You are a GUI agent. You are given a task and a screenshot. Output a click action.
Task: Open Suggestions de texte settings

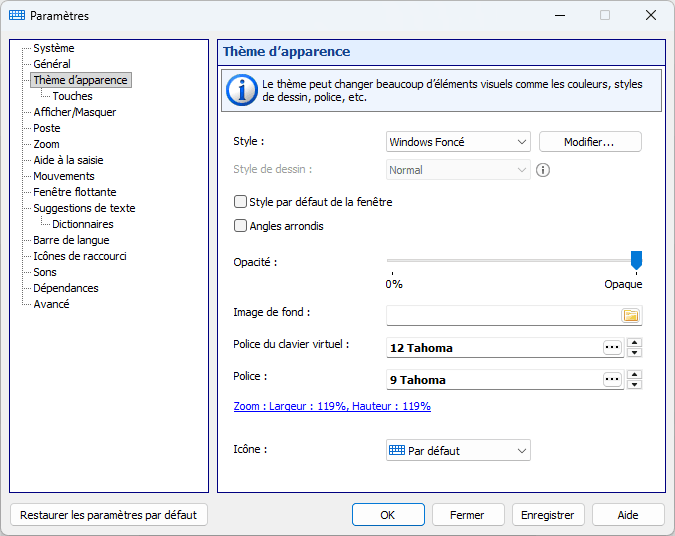(84, 208)
